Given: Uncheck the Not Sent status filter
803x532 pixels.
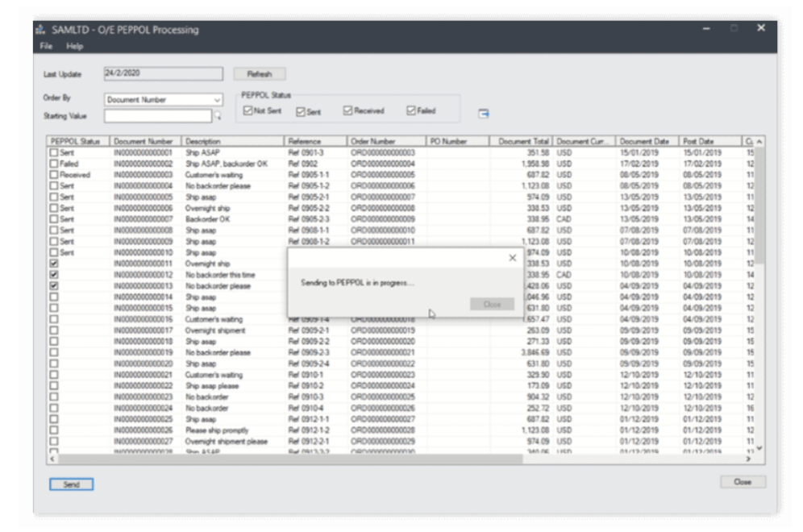Looking at the screenshot, I should [x=248, y=111].
